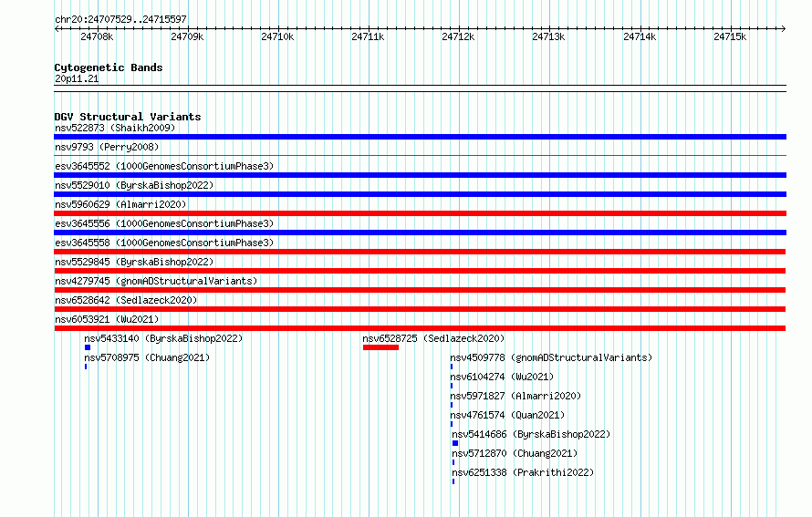Open the nsv9793 (Perry2008) variant label
This screenshot has width=812, height=517.
click(x=107, y=147)
